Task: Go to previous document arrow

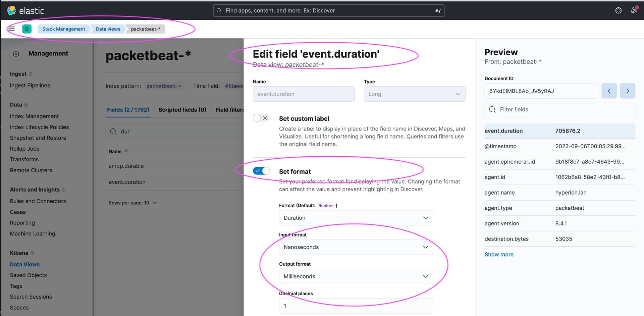Action: [609, 91]
